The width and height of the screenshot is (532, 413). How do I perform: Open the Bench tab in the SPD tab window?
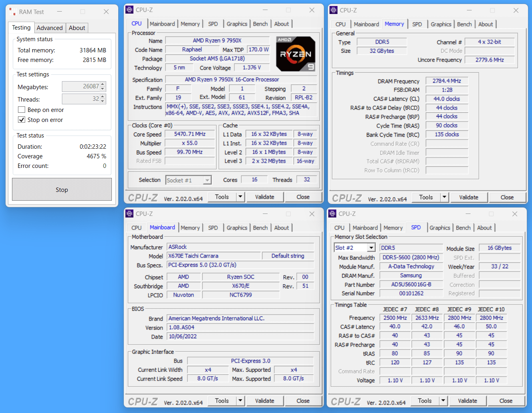[463, 228]
